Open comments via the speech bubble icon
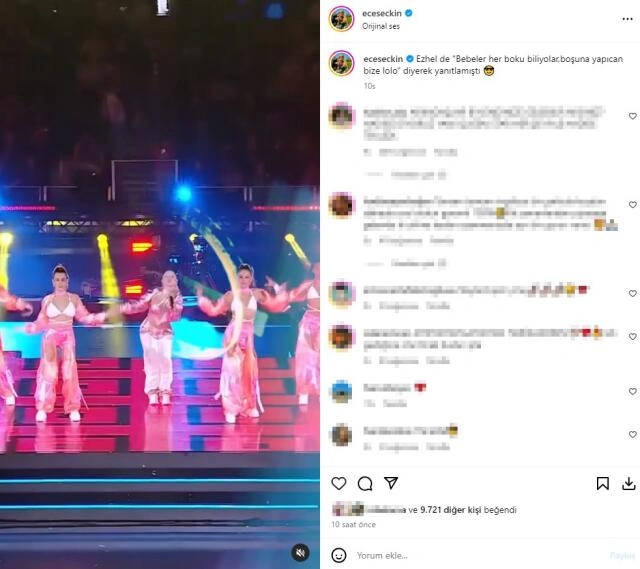Viewport: 640px width, 569px height. point(364,483)
